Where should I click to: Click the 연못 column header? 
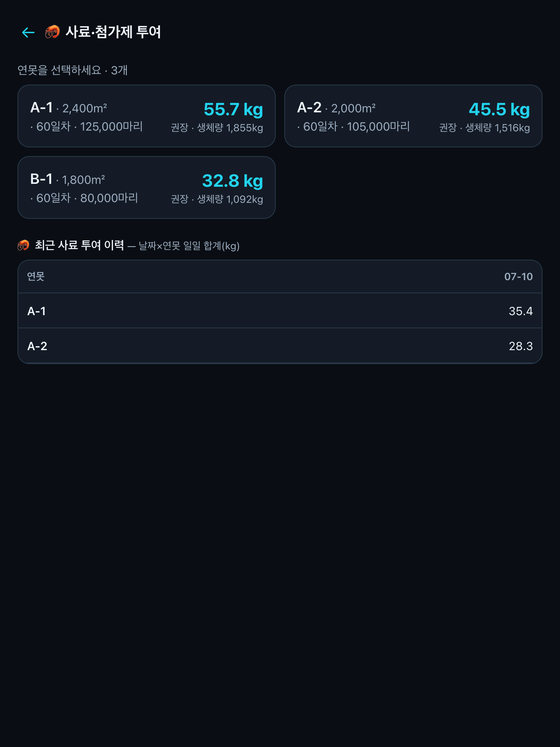tap(36, 276)
